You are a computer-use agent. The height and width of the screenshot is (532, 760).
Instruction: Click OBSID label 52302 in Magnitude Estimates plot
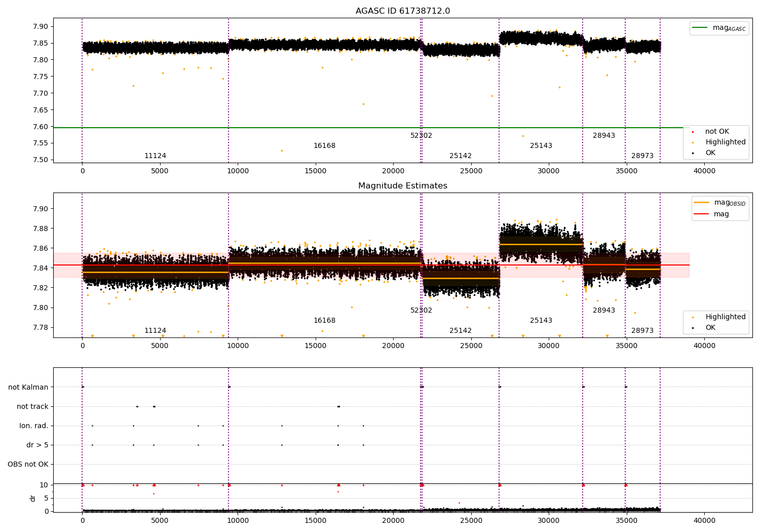click(x=421, y=311)
